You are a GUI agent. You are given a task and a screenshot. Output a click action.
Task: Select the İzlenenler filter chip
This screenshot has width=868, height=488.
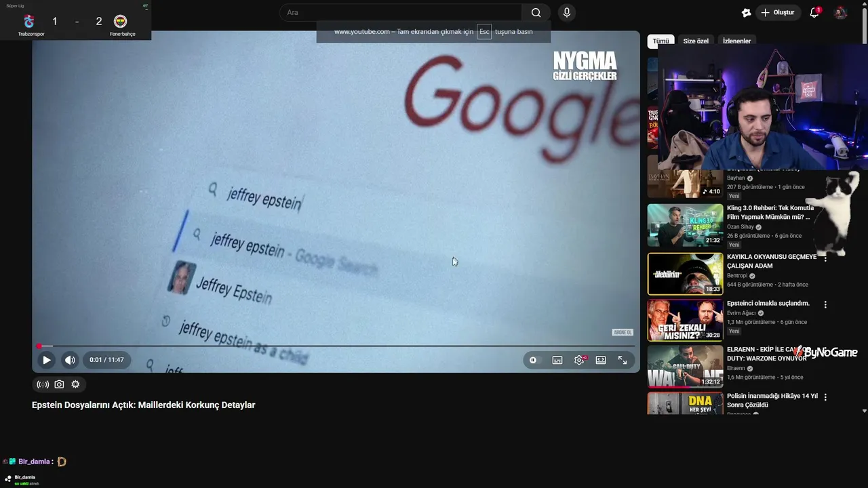736,41
